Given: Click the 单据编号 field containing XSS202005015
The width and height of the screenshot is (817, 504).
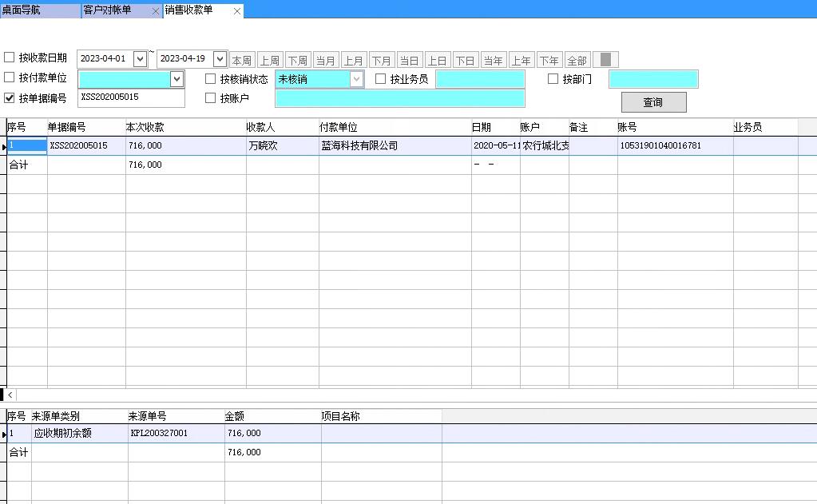Looking at the screenshot, I should click(x=130, y=99).
